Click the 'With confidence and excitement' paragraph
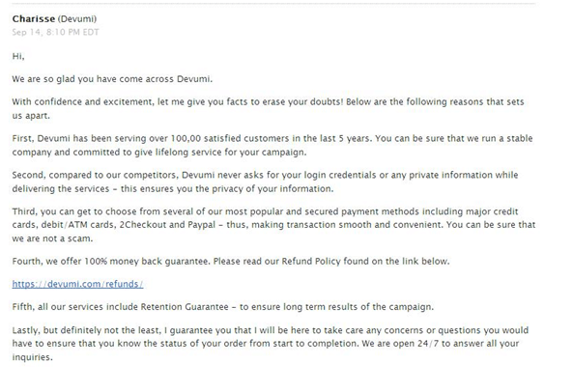The height and width of the screenshot is (392, 573). pyautogui.click(x=269, y=108)
